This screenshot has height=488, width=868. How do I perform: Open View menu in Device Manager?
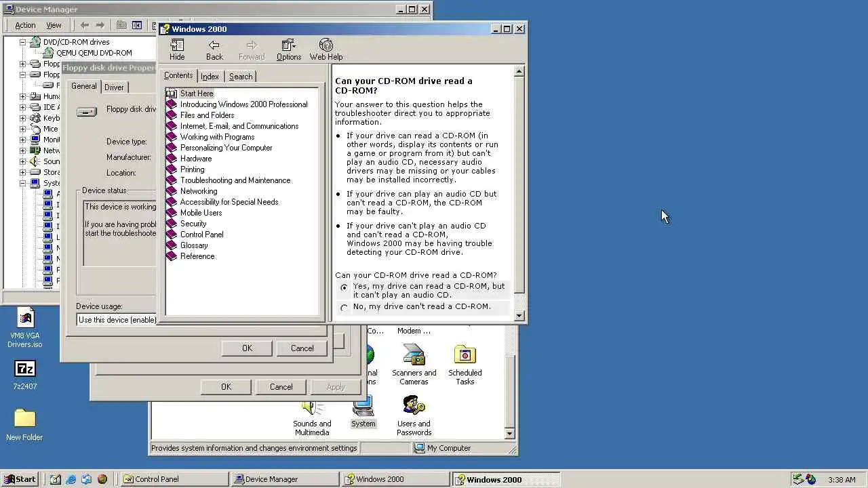(54, 25)
